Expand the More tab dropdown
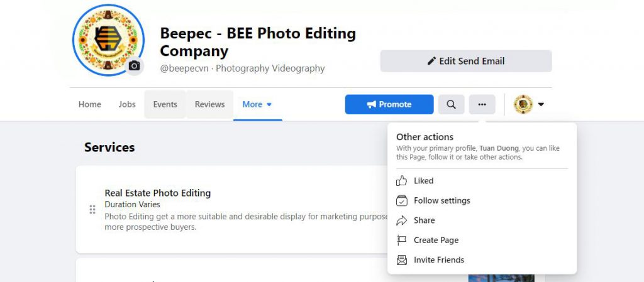The height and width of the screenshot is (282, 644). pyautogui.click(x=257, y=104)
